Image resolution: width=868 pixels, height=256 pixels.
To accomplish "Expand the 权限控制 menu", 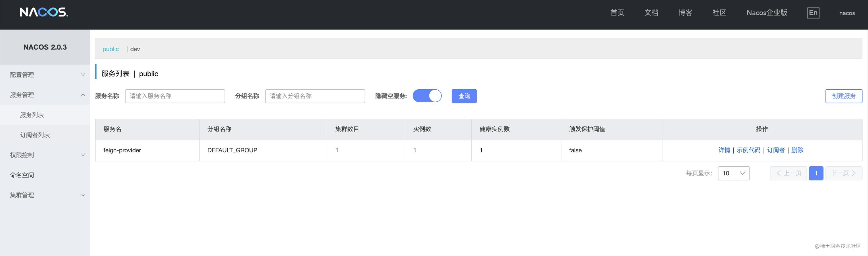I will tap(45, 155).
